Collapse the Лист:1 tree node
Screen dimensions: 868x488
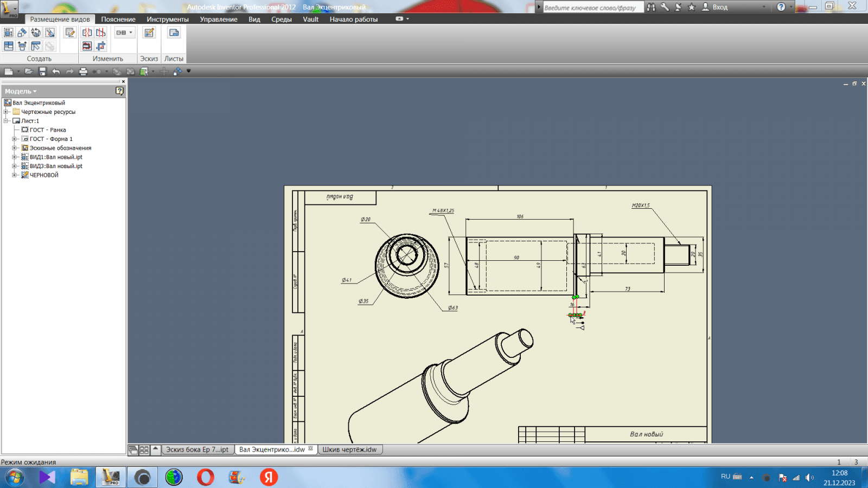click(x=7, y=121)
